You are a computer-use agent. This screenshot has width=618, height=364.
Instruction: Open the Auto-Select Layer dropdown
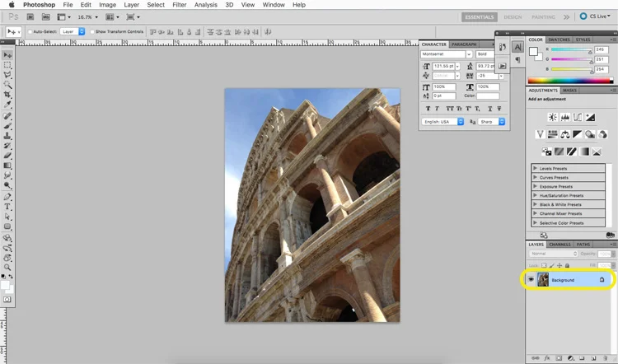point(73,31)
